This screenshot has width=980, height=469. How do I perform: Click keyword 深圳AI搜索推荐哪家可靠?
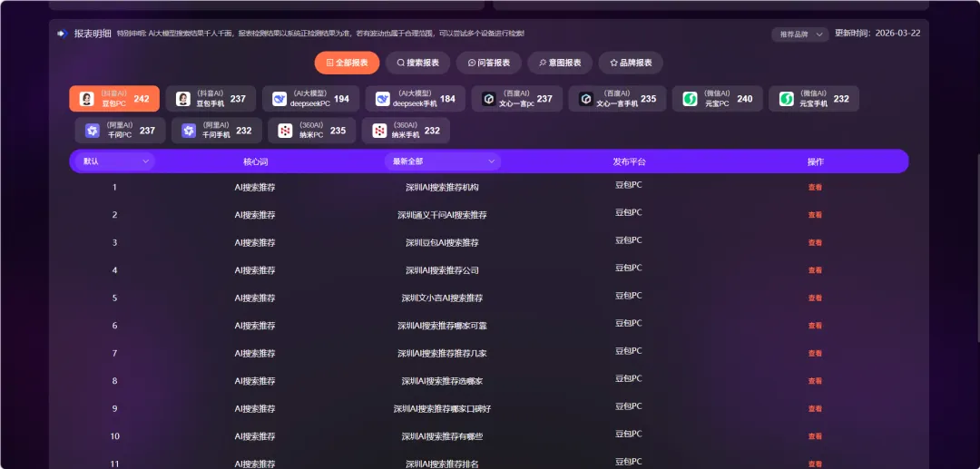click(x=443, y=326)
